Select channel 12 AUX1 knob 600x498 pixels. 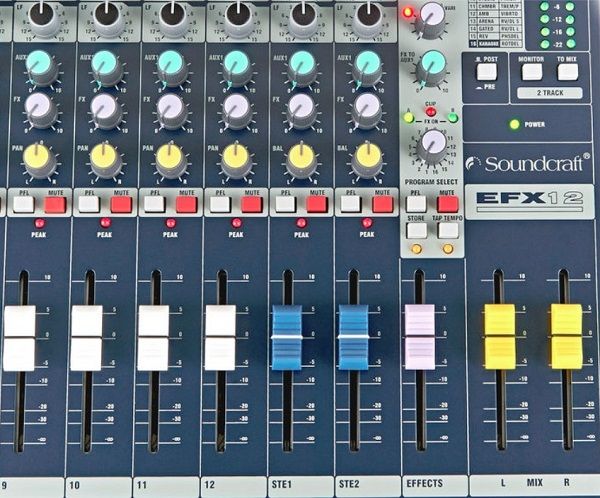[236, 67]
